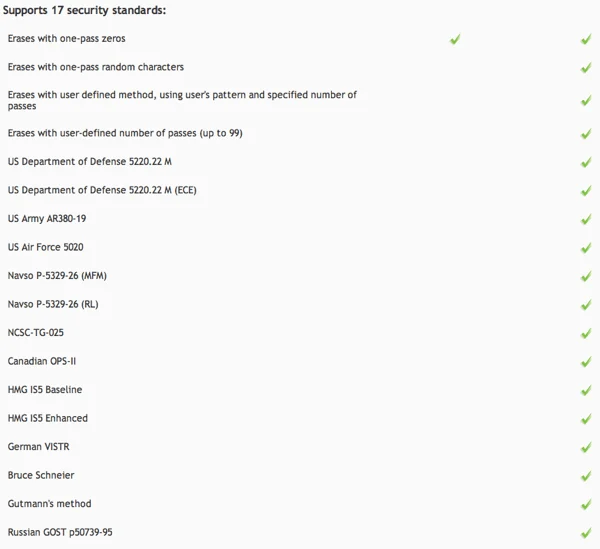The width and height of the screenshot is (600, 549).
Task: Click the middle-column checkmark for one-pass zeros
Action: coord(455,40)
